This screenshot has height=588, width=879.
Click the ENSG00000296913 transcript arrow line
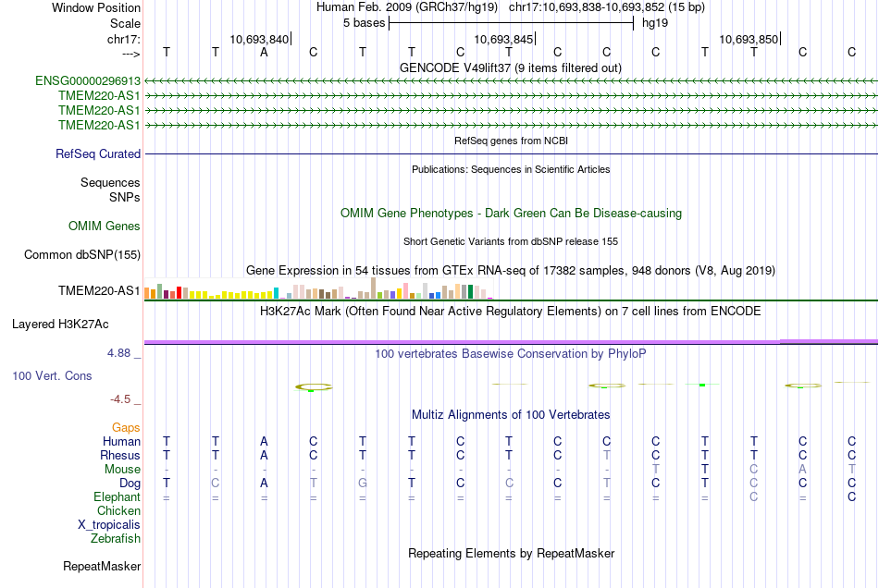click(511, 81)
